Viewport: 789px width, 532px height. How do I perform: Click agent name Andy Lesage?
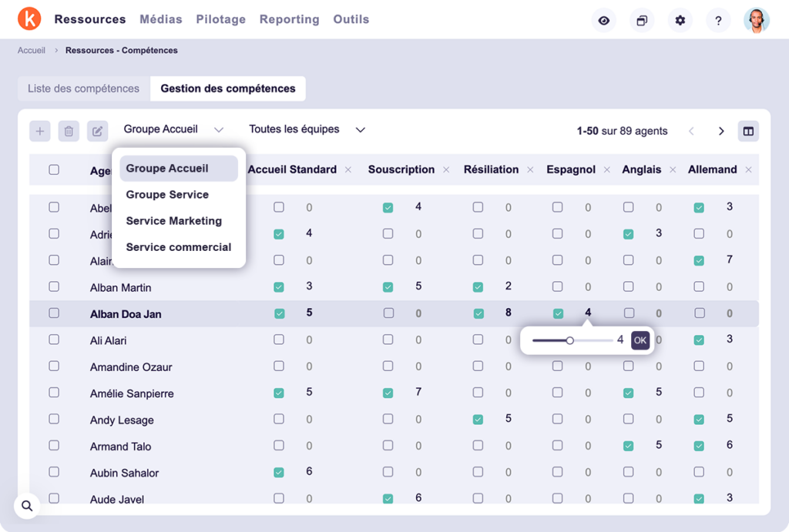click(122, 420)
